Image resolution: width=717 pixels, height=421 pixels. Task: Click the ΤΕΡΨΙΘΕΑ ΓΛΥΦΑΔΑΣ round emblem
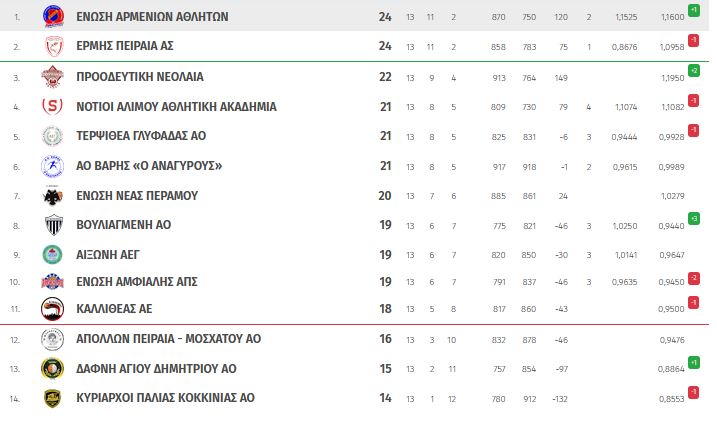pyautogui.click(x=53, y=136)
